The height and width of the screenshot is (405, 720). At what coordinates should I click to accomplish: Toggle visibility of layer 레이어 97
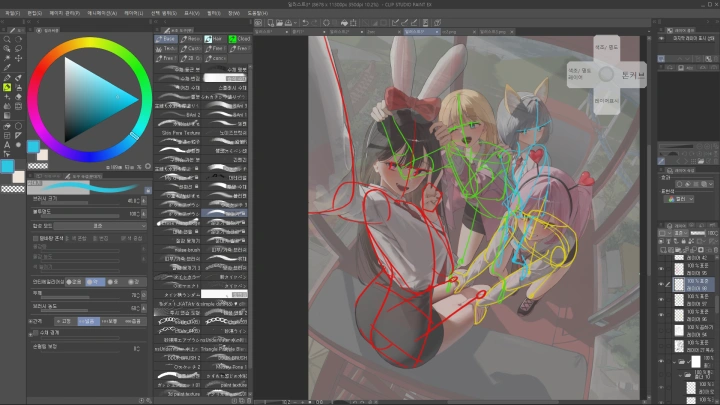tap(662, 300)
